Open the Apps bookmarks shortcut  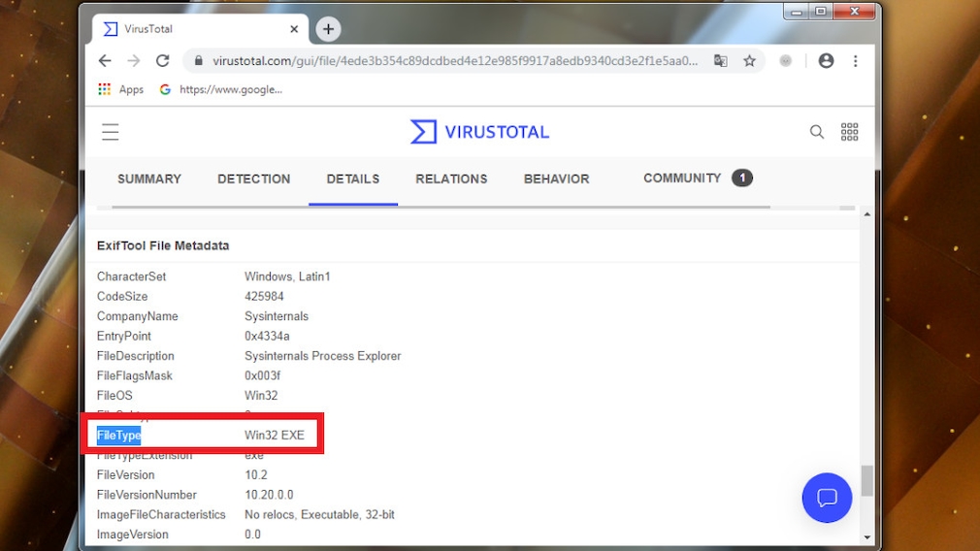pos(121,89)
